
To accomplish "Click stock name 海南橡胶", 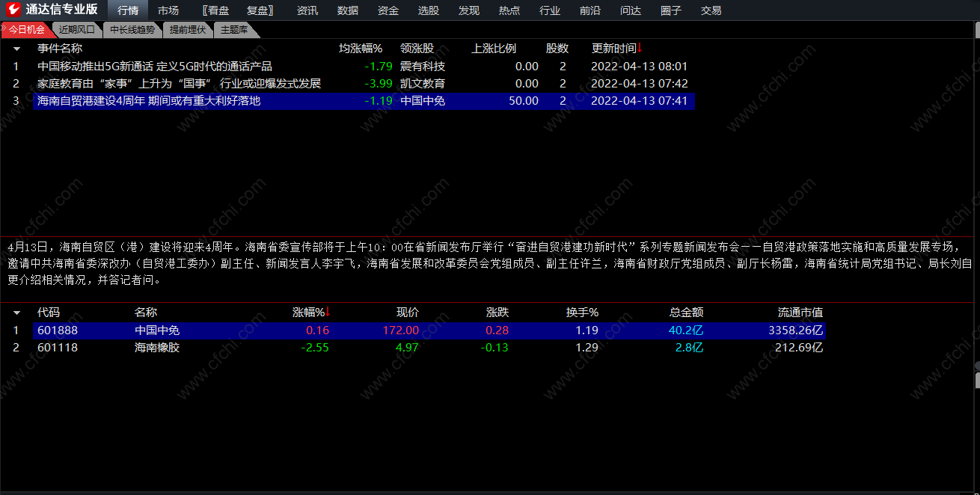I will [157, 347].
